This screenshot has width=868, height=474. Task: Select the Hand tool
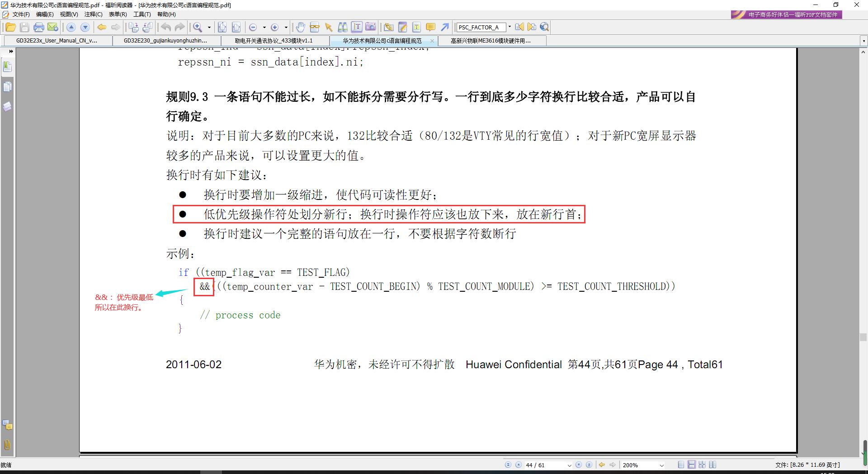pyautogui.click(x=300, y=27)
